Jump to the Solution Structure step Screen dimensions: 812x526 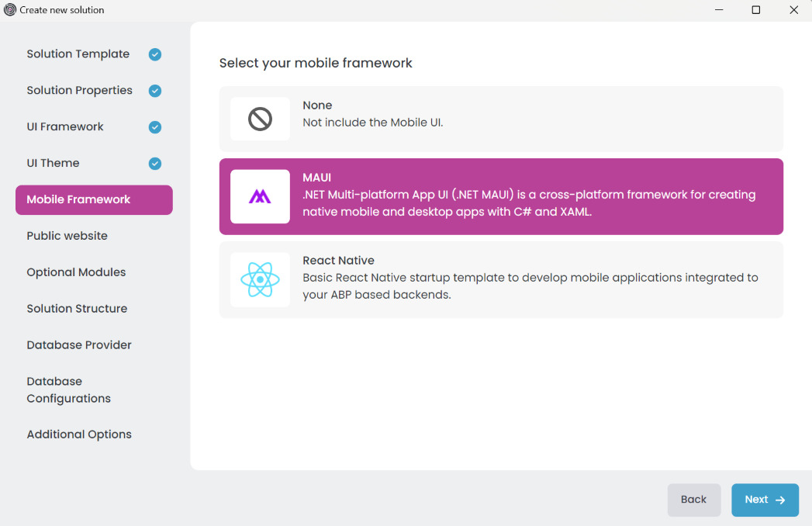[77, 309]
